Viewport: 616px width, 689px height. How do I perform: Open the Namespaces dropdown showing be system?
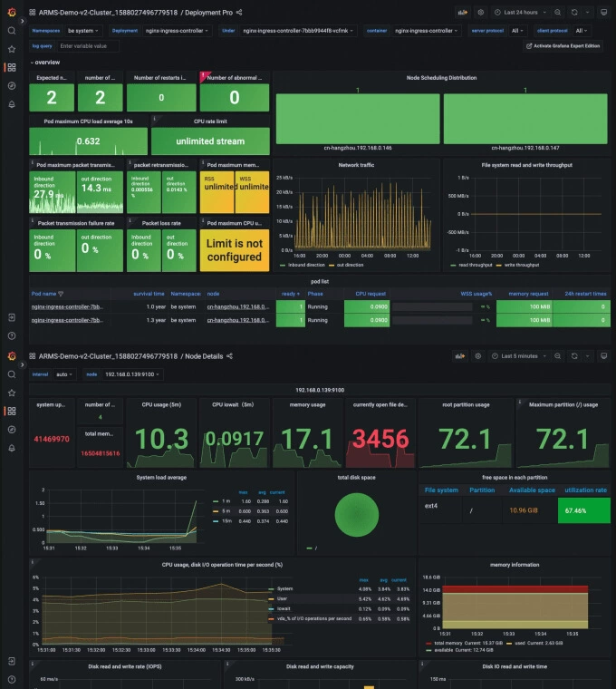83,31
